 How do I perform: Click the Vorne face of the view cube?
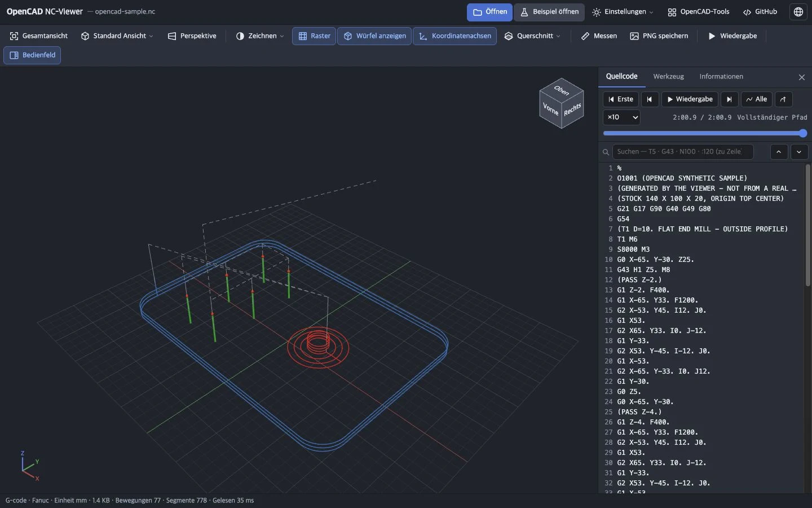click(550, 110)
